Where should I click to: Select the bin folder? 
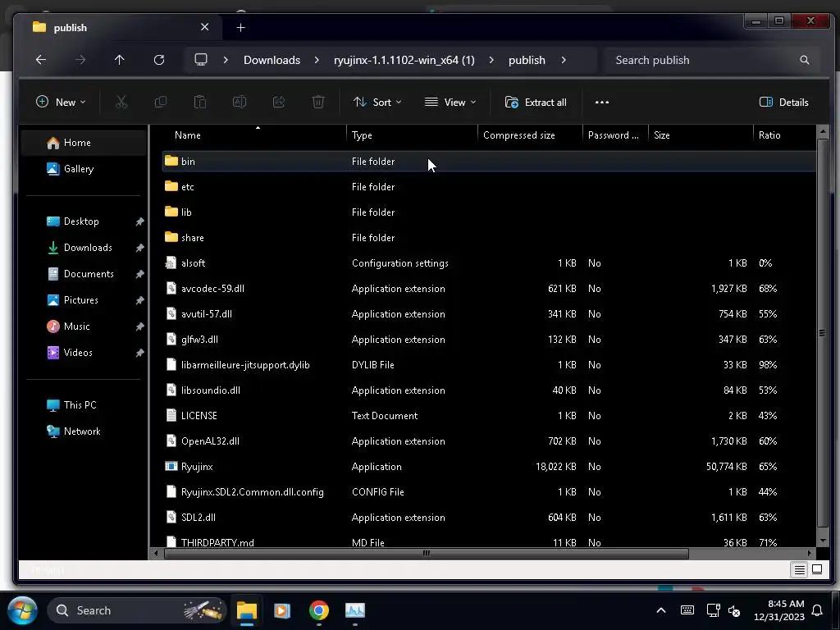489,162
